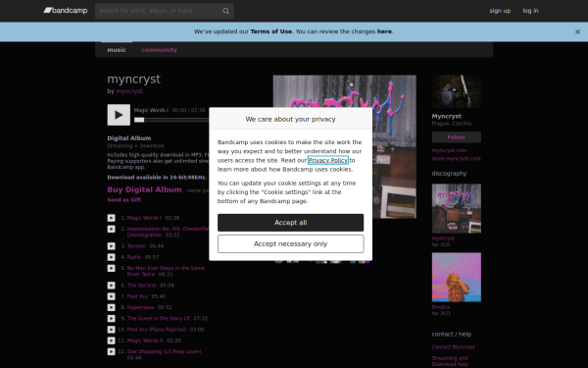Dismiss the Terms of Use banner
588x368 pixels.
click(x=577, y=32)
